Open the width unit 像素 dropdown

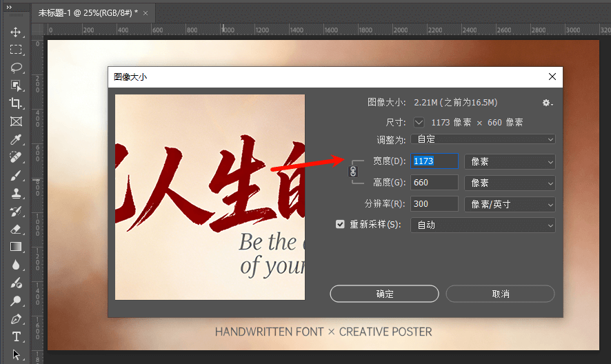point(510,161)
